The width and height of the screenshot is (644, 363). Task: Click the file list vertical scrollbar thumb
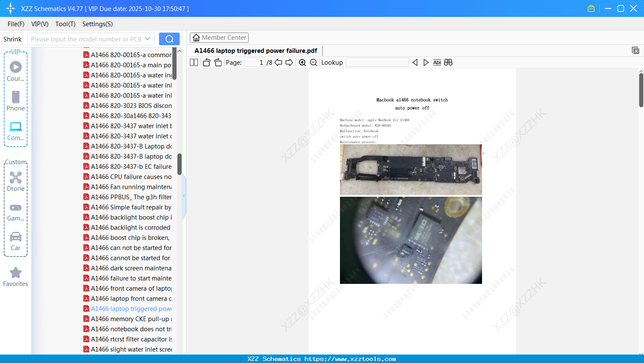(179, 164)
